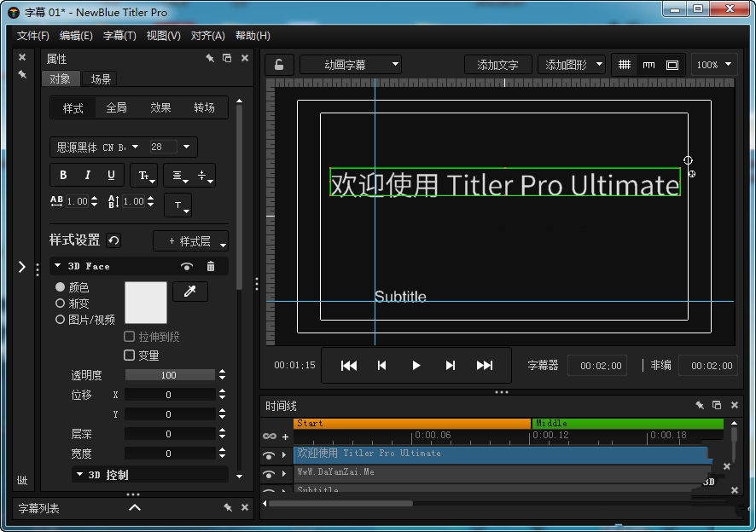
Task: Expand the collapsed left sidebar arrow
Action: pyautogui.click(x=21, y=267)
